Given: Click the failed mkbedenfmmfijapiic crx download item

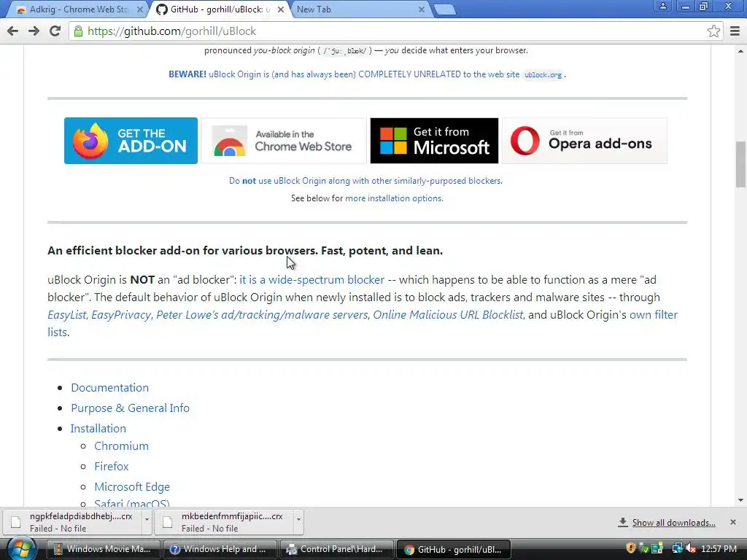Looking at the screenshot, I should click(x=225, y=522).
